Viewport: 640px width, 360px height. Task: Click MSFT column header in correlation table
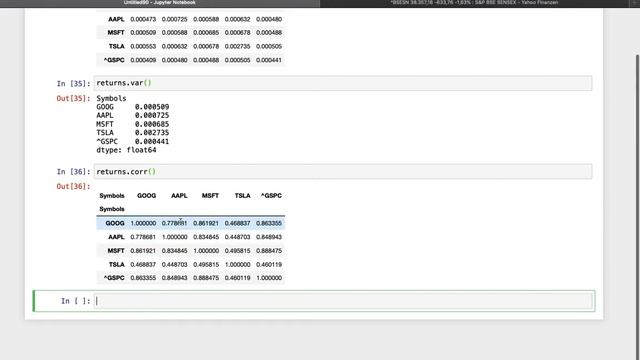click(x=210, y=196)
